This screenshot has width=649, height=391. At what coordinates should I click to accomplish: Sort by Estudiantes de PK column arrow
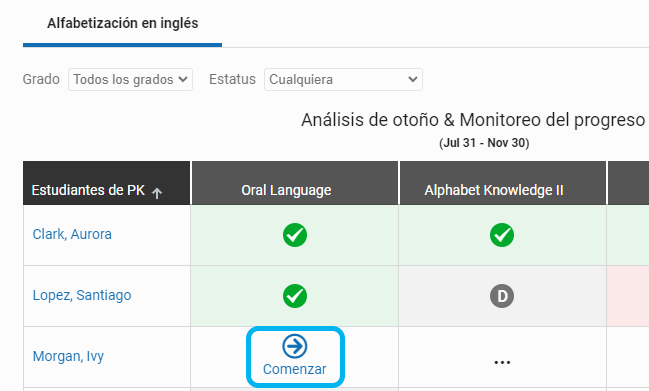point(156,193)
